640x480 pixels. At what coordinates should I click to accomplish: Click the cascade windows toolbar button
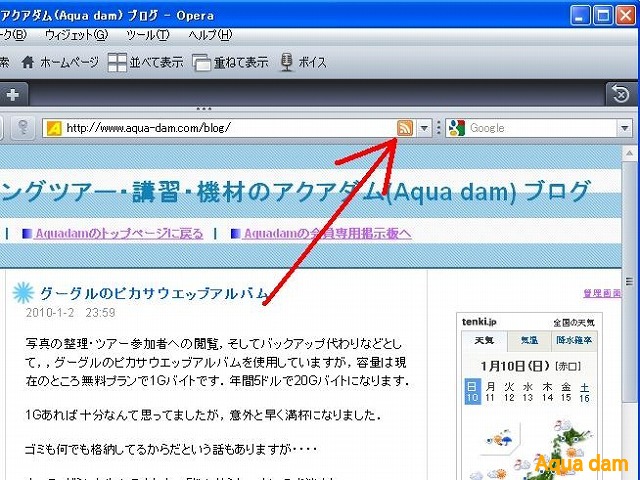[230, 62]
